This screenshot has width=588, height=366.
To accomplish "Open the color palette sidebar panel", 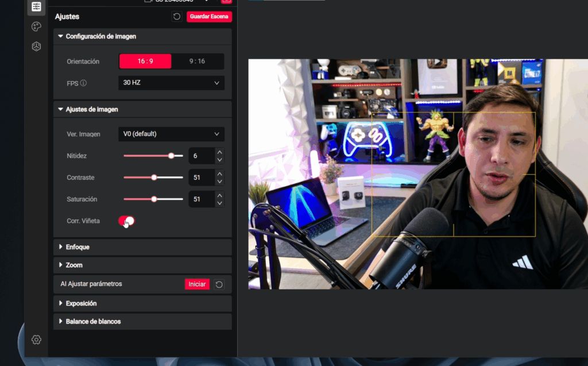I will tap(36, 26).
